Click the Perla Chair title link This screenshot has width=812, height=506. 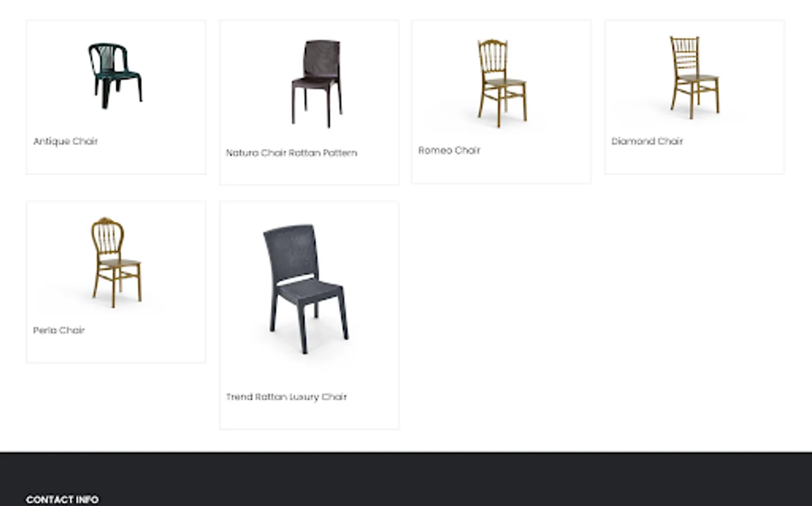click(x=58, y=330)
